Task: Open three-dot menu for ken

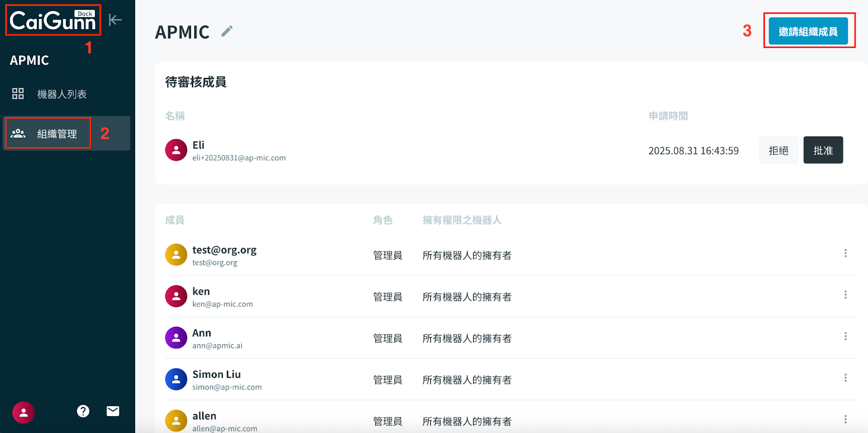Action: (845, 295)
